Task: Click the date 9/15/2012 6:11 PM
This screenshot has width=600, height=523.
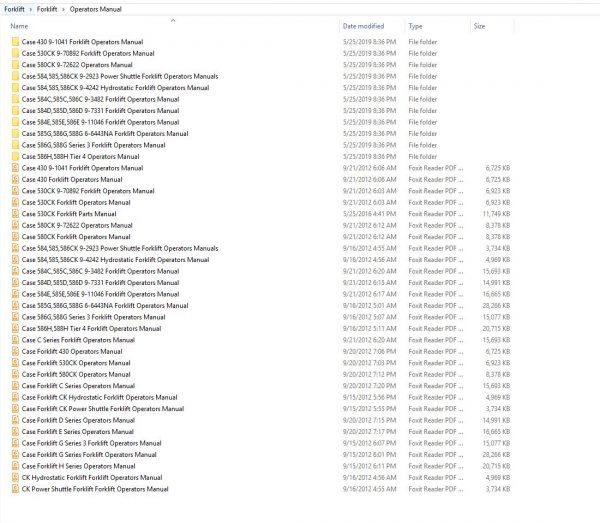Action: point(369,466)
